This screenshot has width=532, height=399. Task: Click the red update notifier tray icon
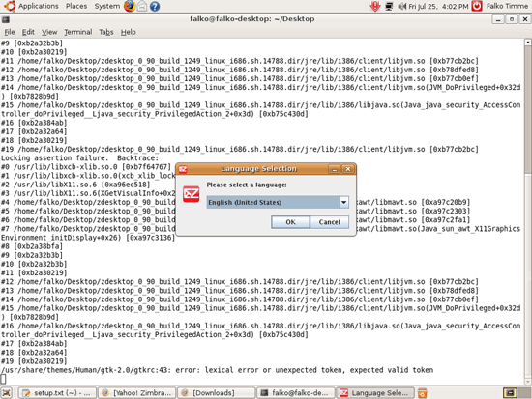coord(374,6)
